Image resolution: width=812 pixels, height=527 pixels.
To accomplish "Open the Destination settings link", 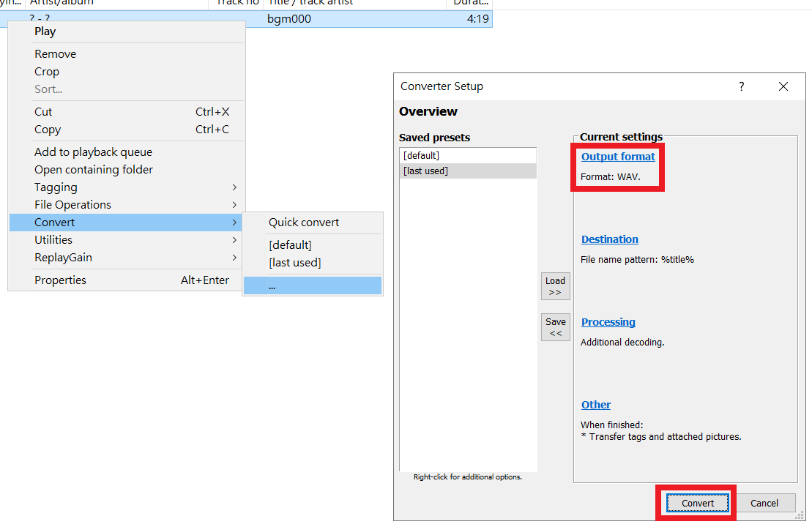I will click(609, 239).
